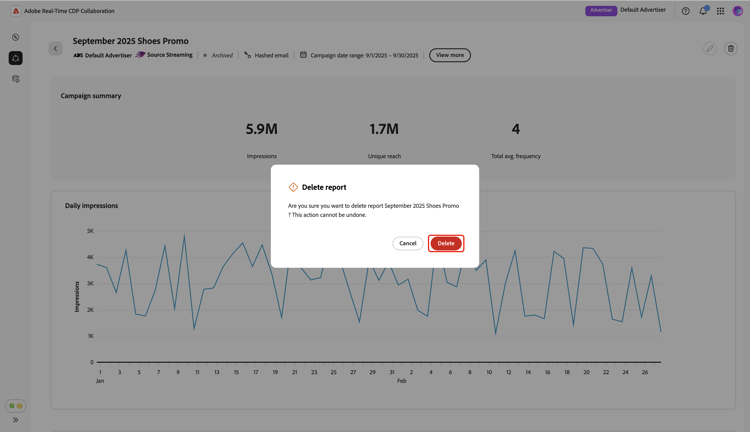
Task: Cancel the Delete report dialog
Action: tap(408, 243)
